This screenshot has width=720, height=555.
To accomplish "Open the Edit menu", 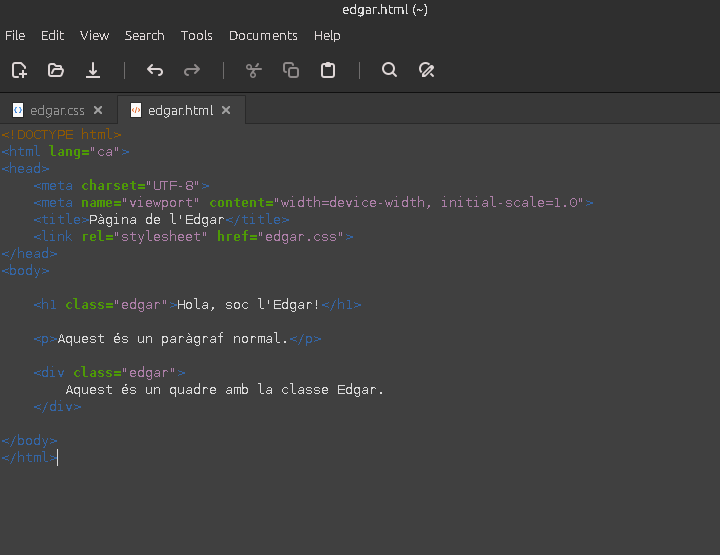I will click(52, 35).
